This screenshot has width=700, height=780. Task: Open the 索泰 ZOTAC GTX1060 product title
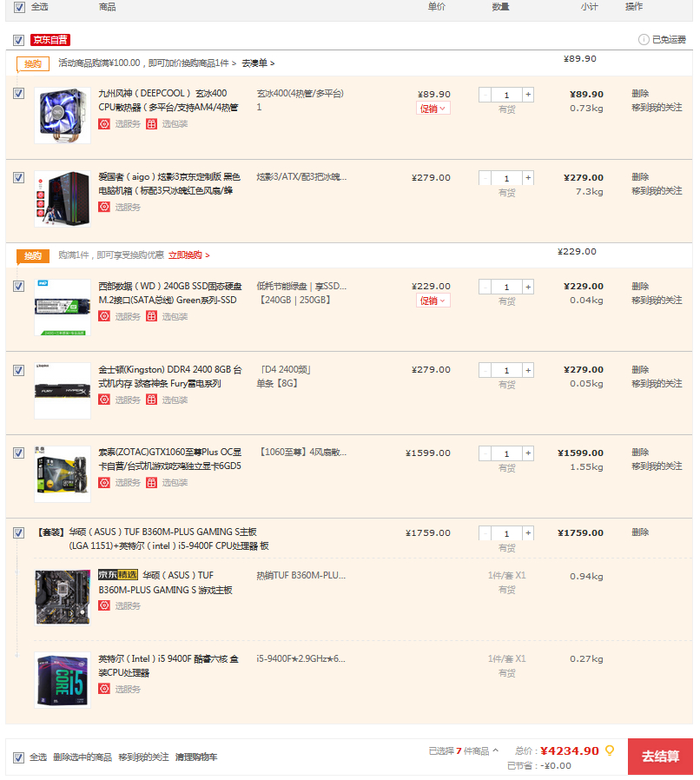tap(169, 459)
